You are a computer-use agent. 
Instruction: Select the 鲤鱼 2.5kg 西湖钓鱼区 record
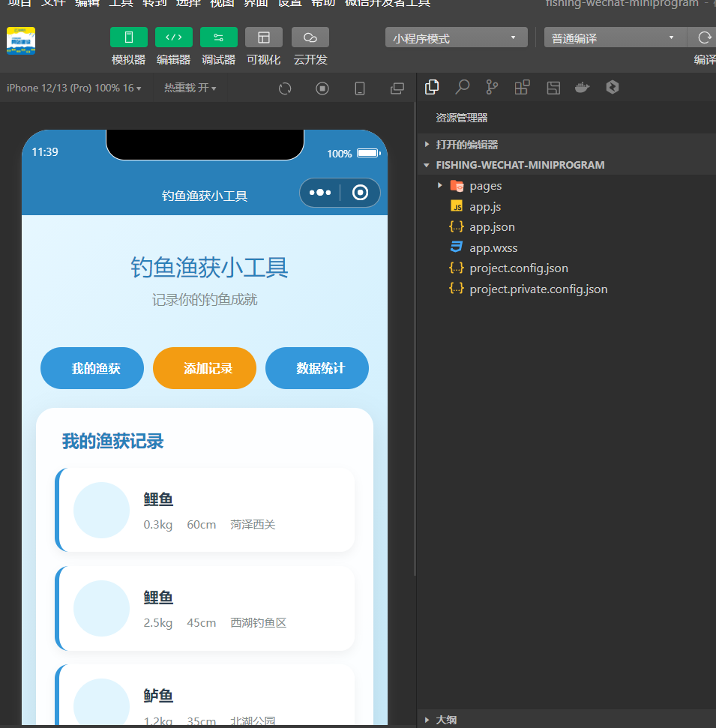pos(205,608)
